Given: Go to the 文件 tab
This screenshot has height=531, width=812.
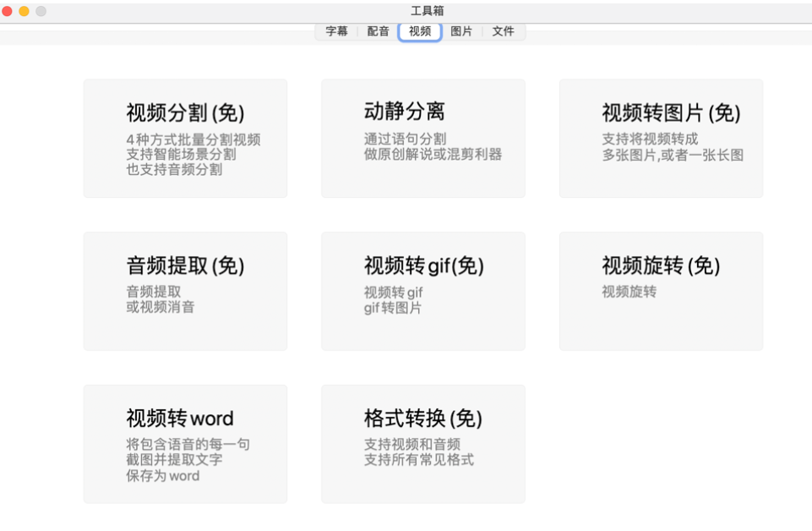Looking at the screenshot, I should tap(503, 31).
